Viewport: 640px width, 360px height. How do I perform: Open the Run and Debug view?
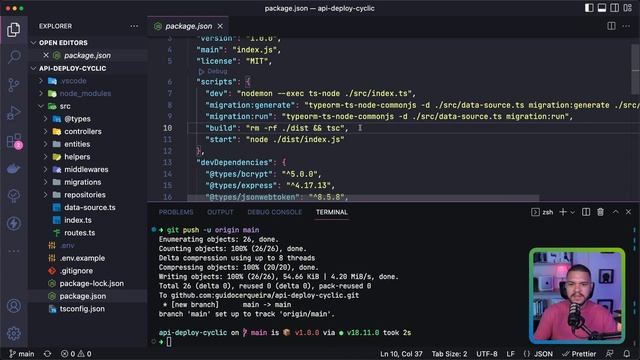tap(14, 113)
